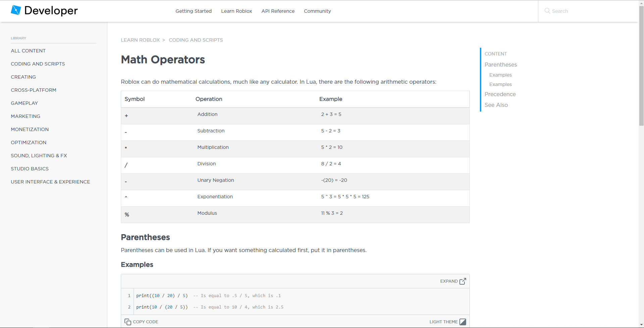The width and height of the screenshot is (644, 328).
Task: Open the Optimization category
Action: 29,142
